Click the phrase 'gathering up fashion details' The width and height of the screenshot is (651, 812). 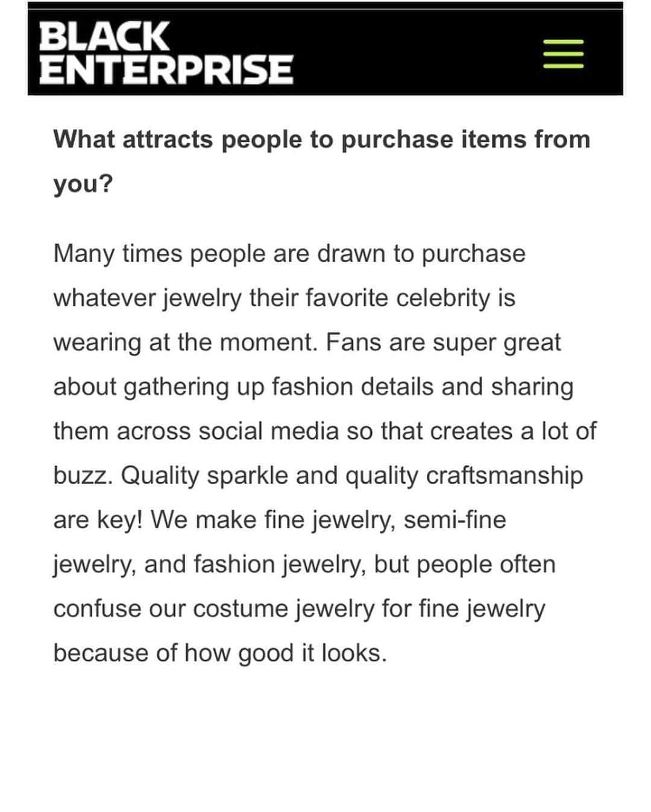[278, 388]
